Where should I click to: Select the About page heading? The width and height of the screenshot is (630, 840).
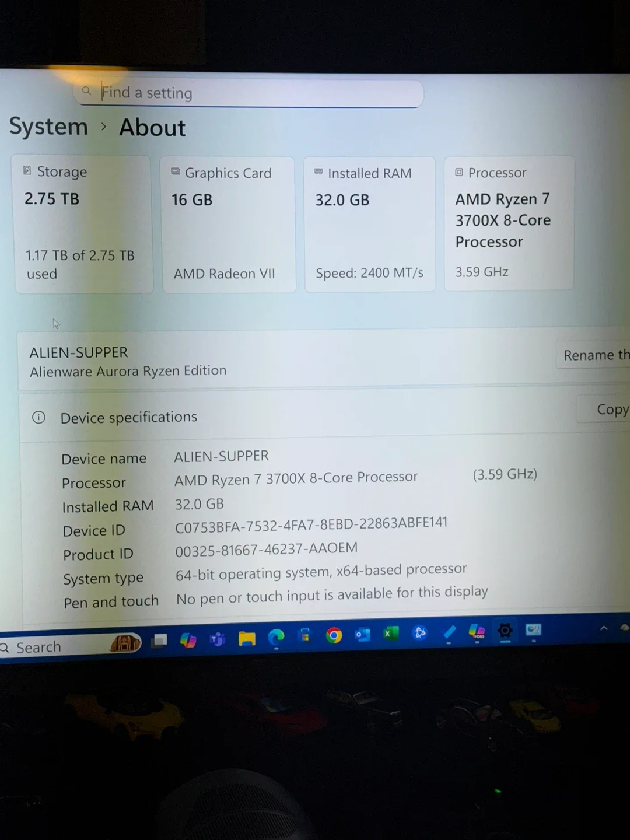click(152, 127)
